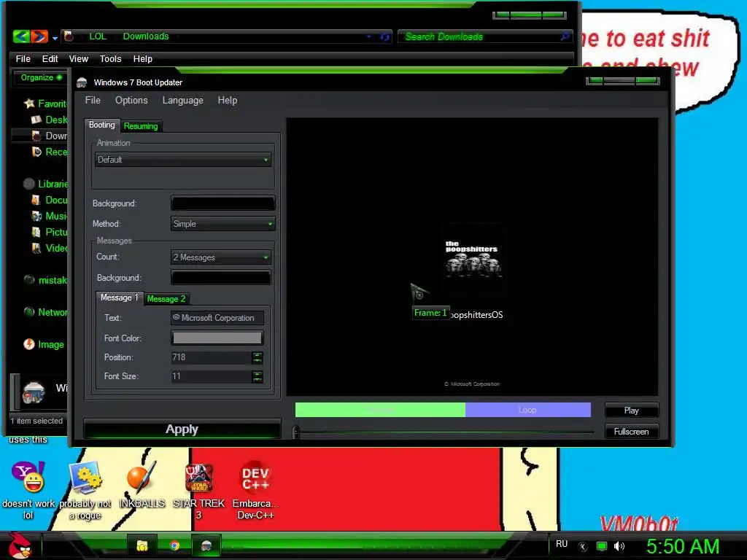Open the Count dropdown showing 2 Messages
This screenshot has width=747, height=560.
coord(221,257)
